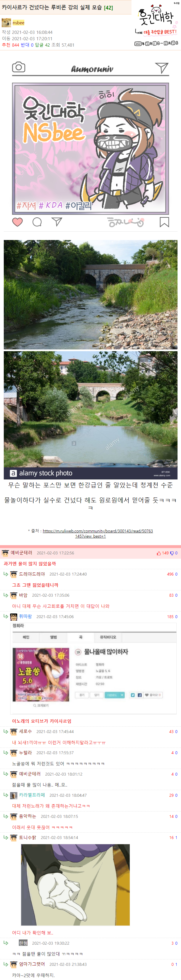Click the author name nsbee
This screenshot has width=181, height=980.
point(18,23)
